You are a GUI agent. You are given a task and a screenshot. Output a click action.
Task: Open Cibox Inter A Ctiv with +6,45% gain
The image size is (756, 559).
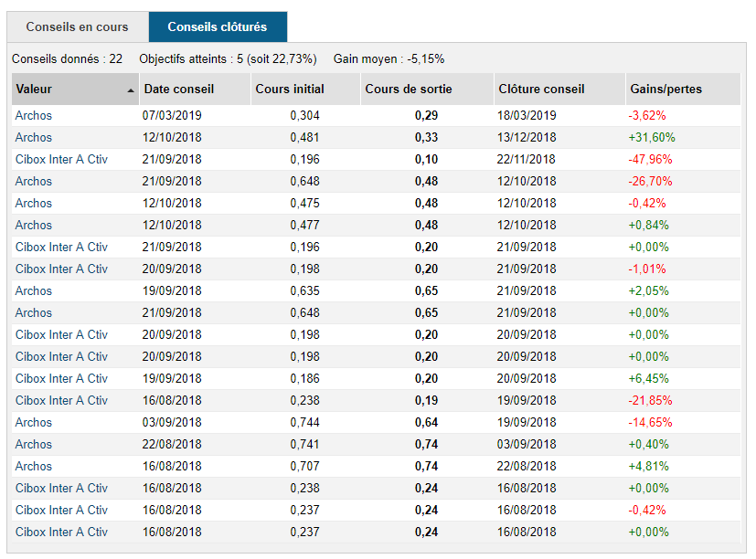tap(61, 379)
